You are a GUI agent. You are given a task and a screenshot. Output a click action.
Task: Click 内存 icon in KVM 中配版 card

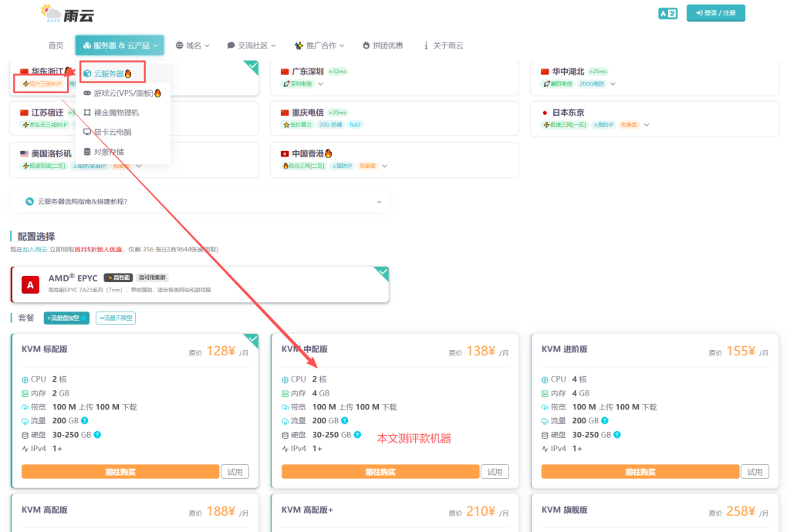pos(285,393)
